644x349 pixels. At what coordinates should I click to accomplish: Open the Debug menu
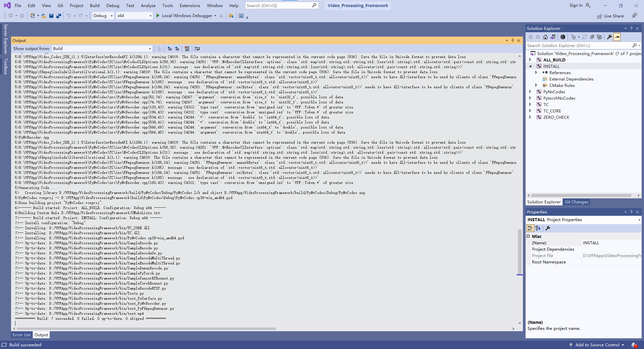(113, 5)
